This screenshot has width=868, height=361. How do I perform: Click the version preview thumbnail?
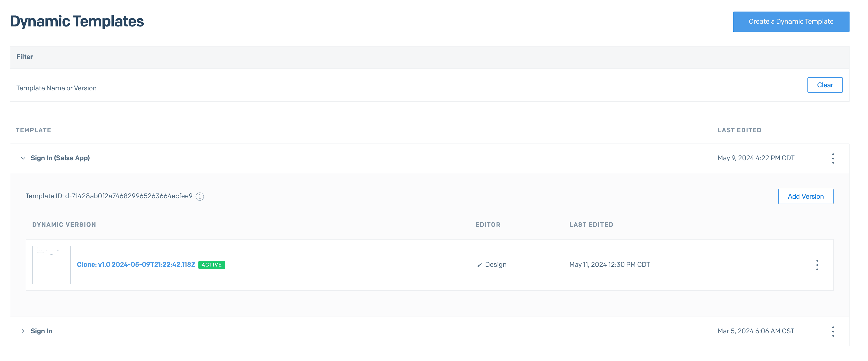tap(52, 265)
